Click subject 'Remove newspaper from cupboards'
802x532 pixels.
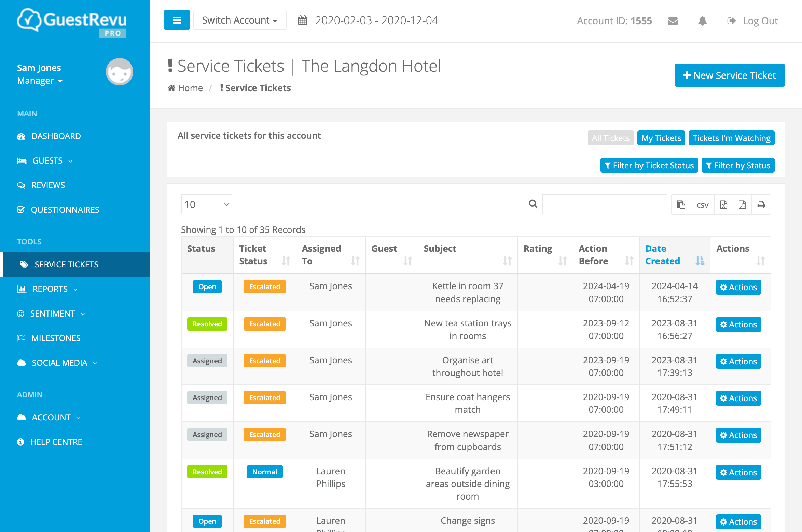point(468,440)
